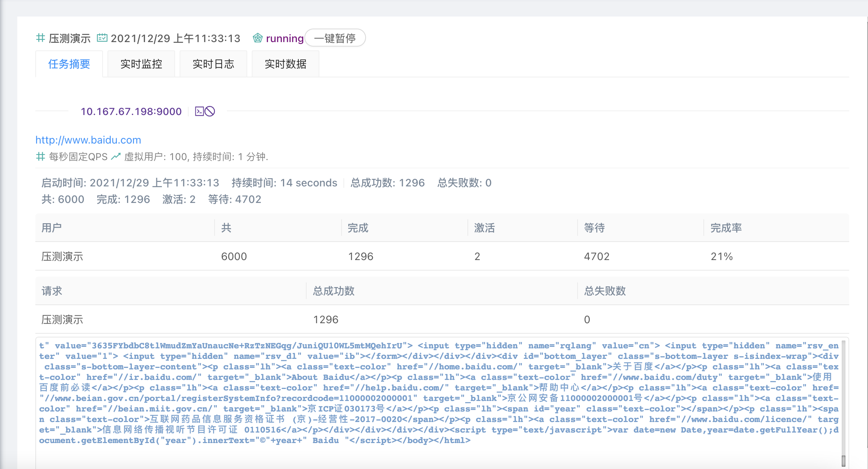Click the 激活: 2 summary text

pyautogui.click(x=179, y=199)
